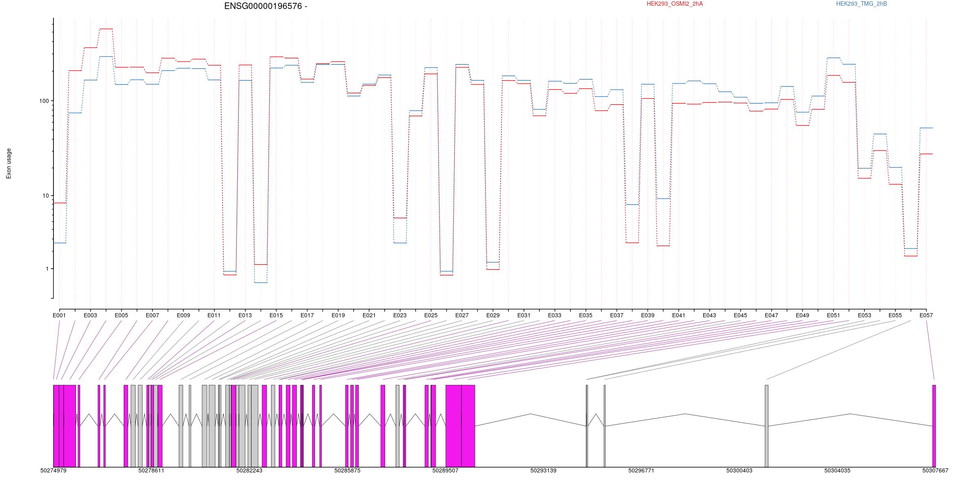Image resolution: width=980 pixels, height=490 pixels.
Task: Select exon label E005
Action: pos(121,315)
